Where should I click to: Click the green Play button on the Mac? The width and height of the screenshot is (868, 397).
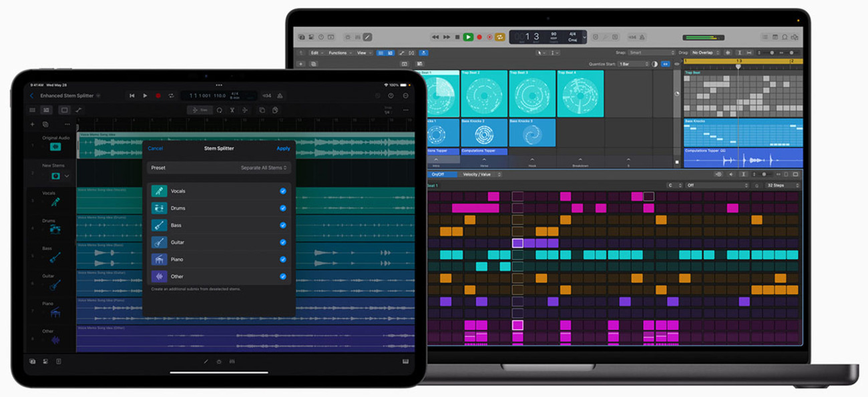pyautogui.click(x=468, y=37)
